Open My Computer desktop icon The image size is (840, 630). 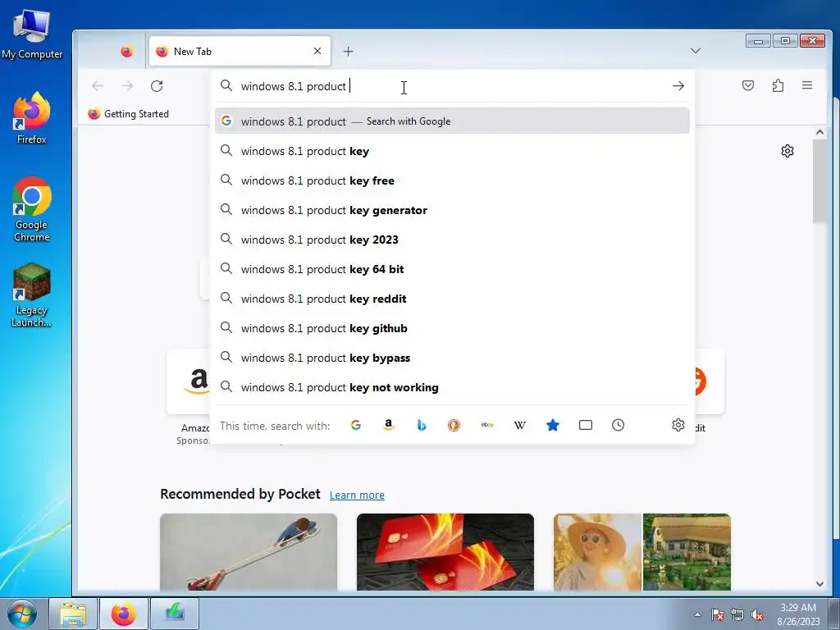click(32, 34)
